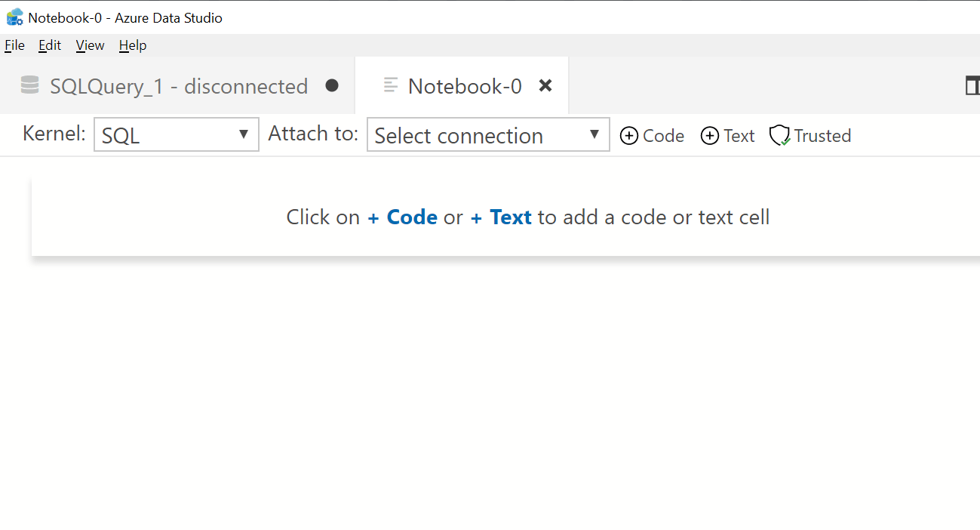This screenshot has height=530, width=980.
Task: Toggle the notebook Trusted shield
Action: (810, 136)
